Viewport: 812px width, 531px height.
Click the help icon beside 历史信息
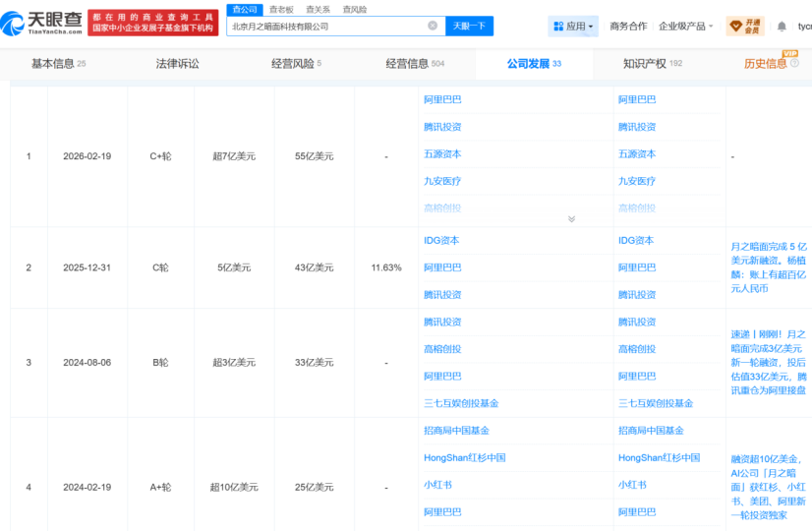tap(795, 63)
